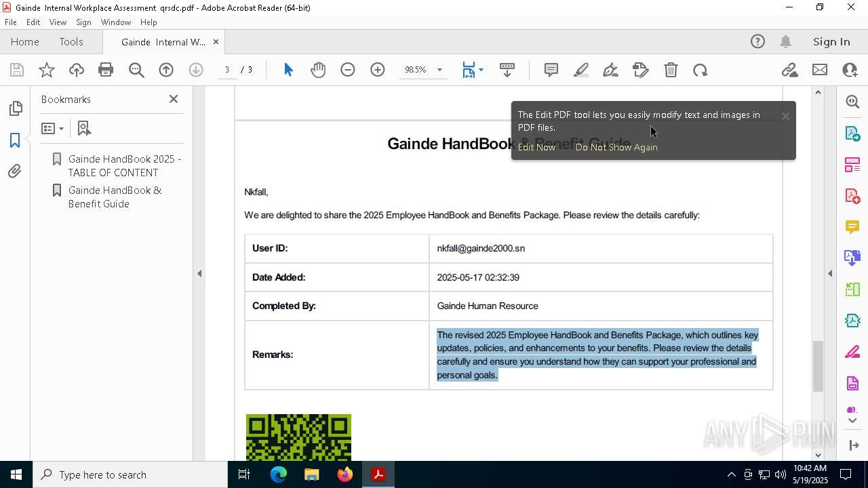The height and width of the screenshot is (488, 868).
Task: Open zoom level dropdown
Action: coord(439,70)
